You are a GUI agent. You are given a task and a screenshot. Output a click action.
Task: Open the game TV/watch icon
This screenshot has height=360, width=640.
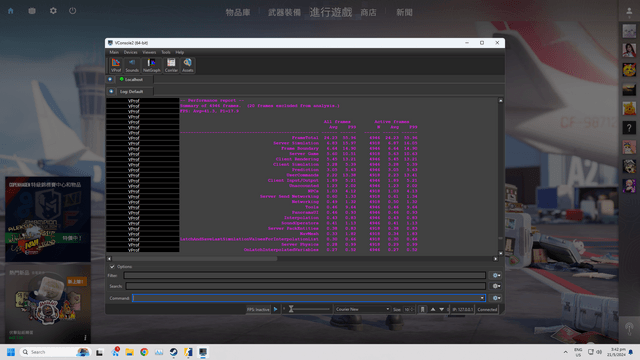pyautogui.click(x=32, y=11)
